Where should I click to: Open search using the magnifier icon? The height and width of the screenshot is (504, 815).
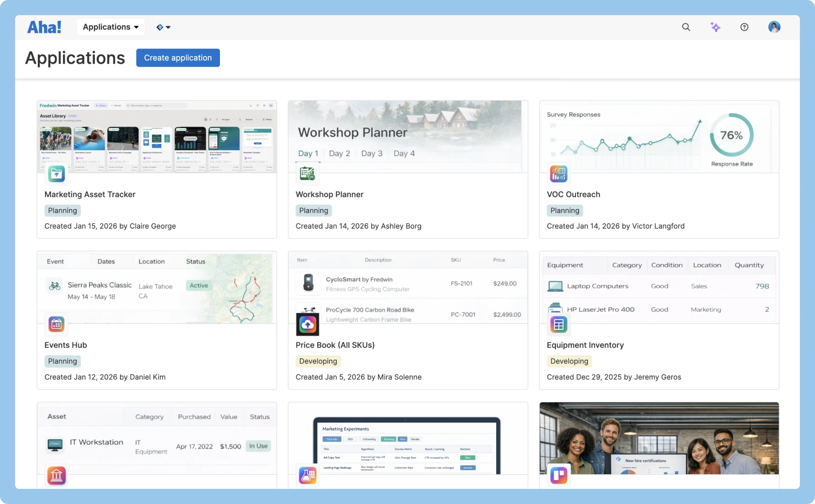[x=686, y=27]
